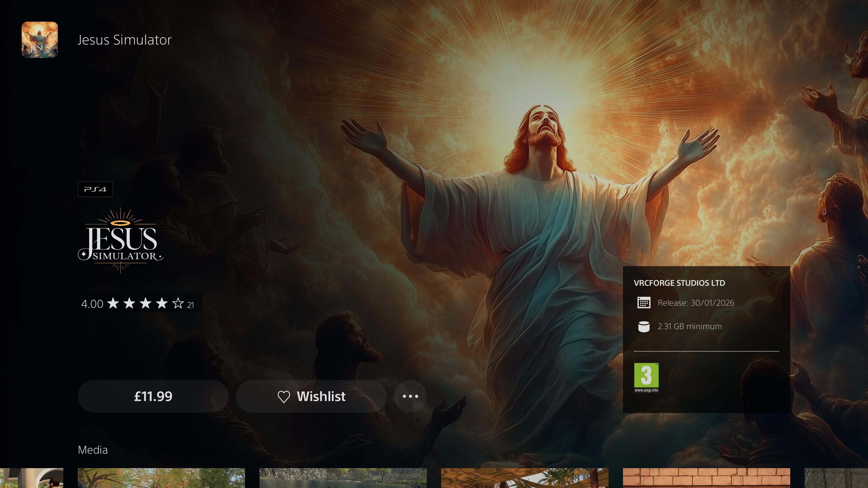Buy the game for £11.99
The width and height of the screenshot is (868, 488).
coord(153,396)
